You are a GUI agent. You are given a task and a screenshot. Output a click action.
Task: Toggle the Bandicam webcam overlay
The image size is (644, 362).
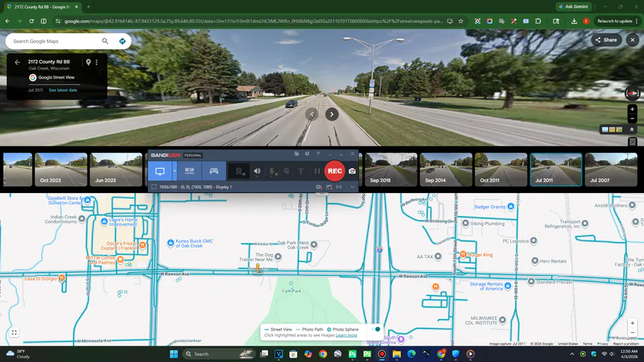tap(240, 172)
